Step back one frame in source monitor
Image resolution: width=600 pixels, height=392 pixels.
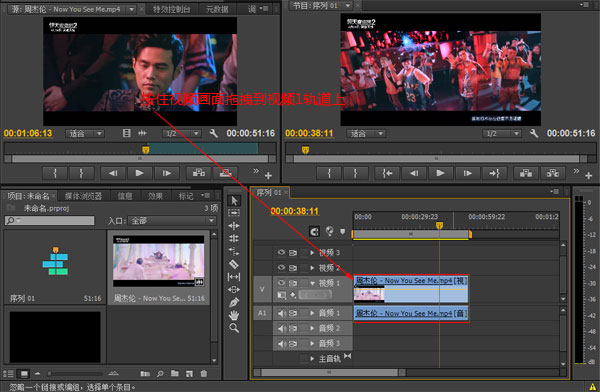coord(113,173)
